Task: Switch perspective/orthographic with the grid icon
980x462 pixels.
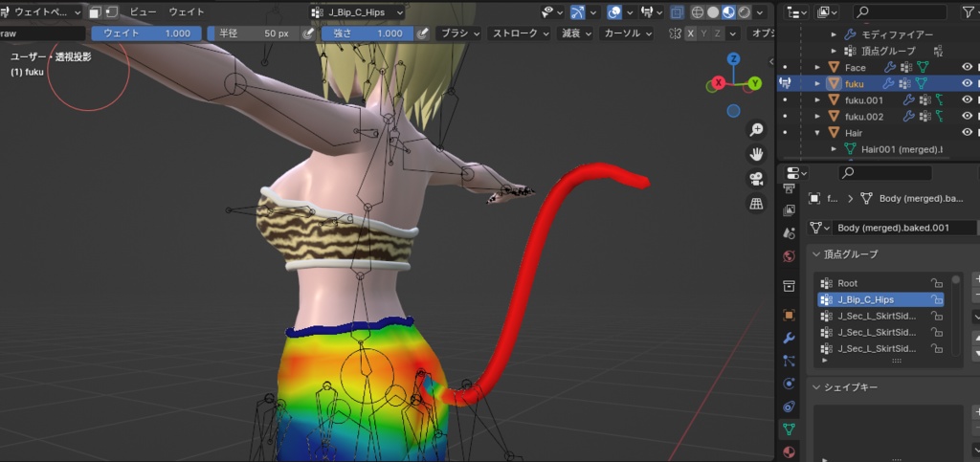Action: (x=757, y=204)
